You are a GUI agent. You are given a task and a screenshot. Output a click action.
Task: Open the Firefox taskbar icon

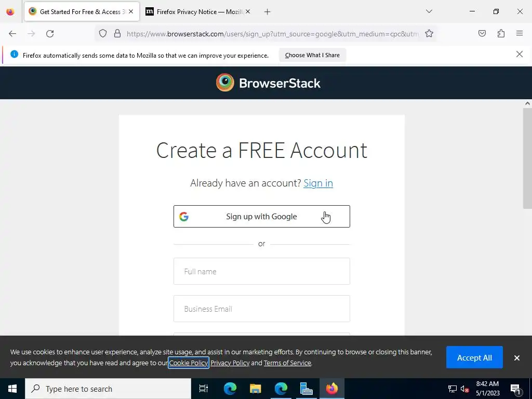point(332,389)
